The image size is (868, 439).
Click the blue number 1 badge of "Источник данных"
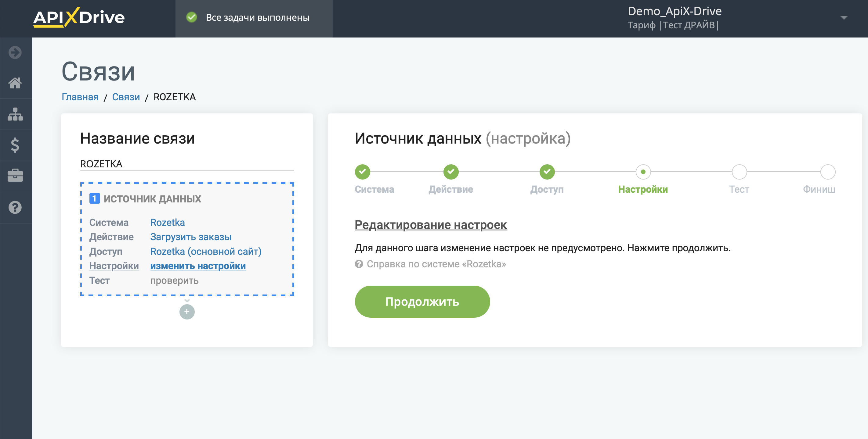click(x=94, y=199)
